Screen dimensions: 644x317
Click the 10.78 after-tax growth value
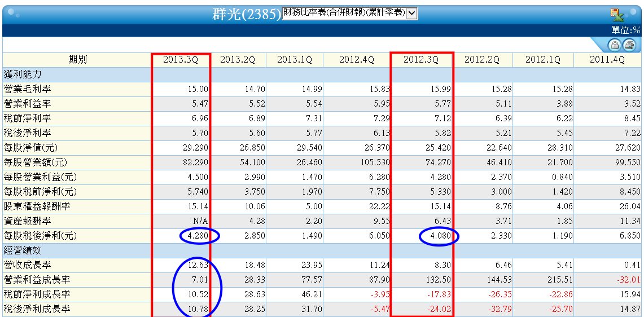199,309
